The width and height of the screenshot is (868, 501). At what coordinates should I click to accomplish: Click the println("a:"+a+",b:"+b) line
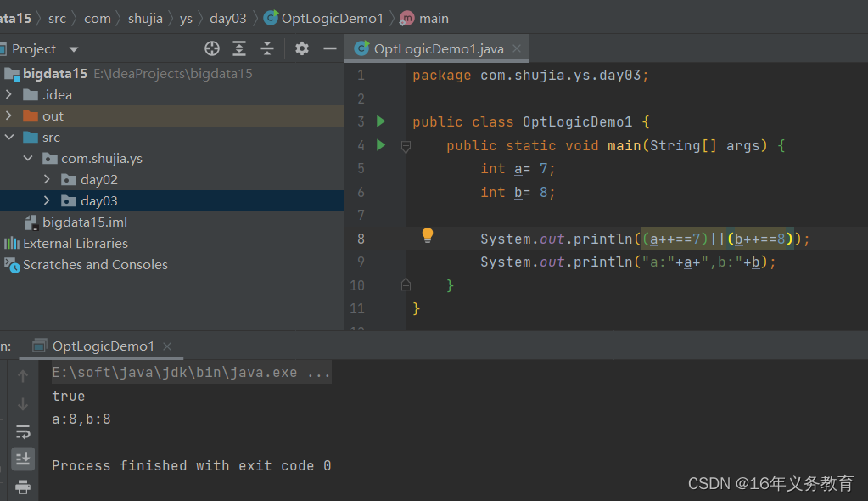(x=629, y=262)
